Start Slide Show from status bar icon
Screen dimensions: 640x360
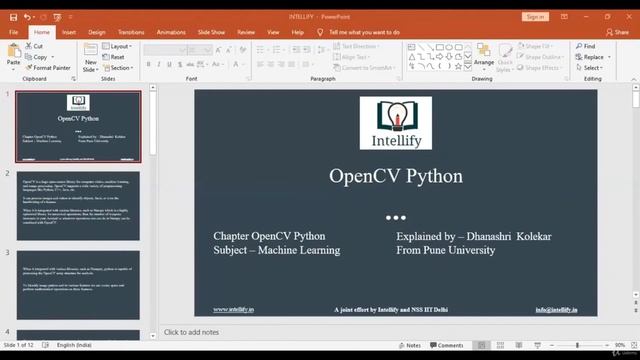(x=538, y=345)
